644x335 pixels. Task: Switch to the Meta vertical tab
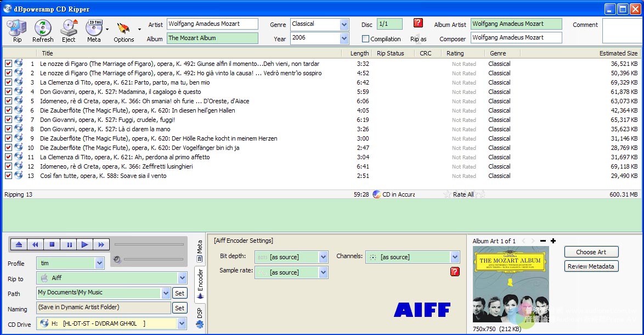200,251
